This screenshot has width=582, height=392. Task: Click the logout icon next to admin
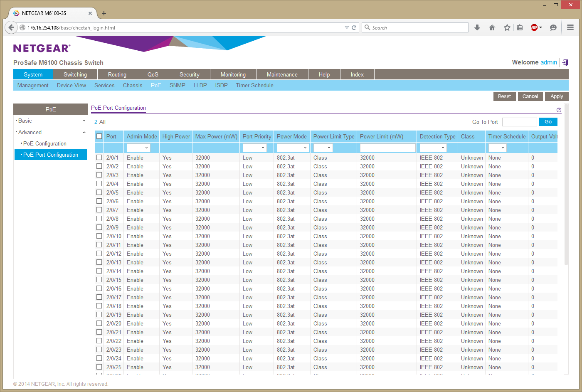[x=565, y=62]
